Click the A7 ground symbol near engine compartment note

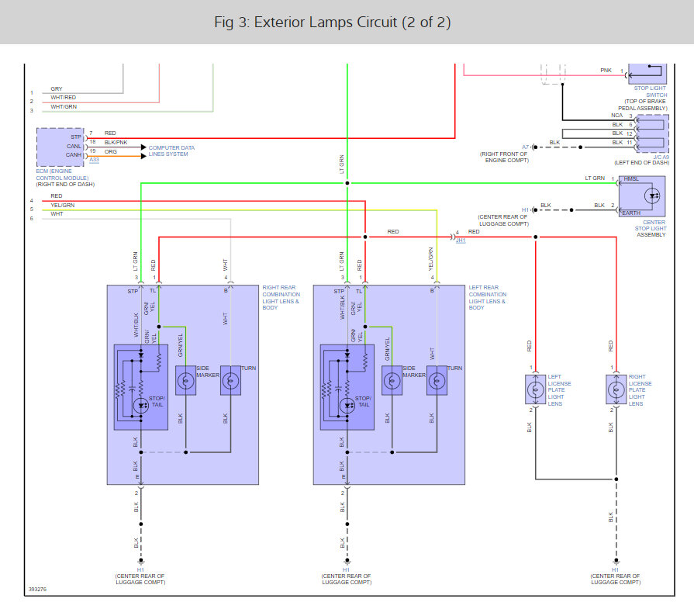[x=535, y=147]
